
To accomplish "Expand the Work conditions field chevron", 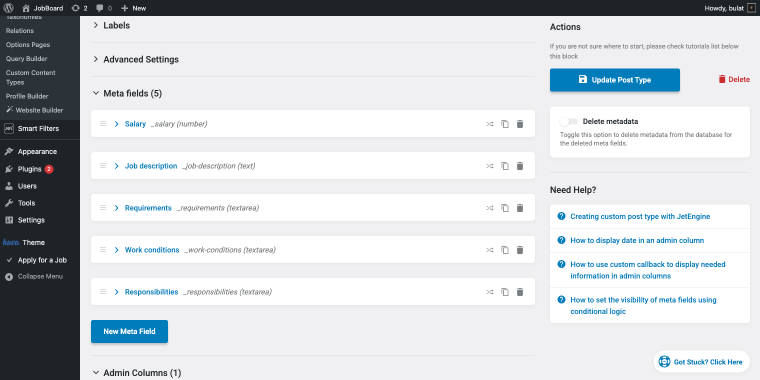I will pyautogui.click(x=116, y=250).
